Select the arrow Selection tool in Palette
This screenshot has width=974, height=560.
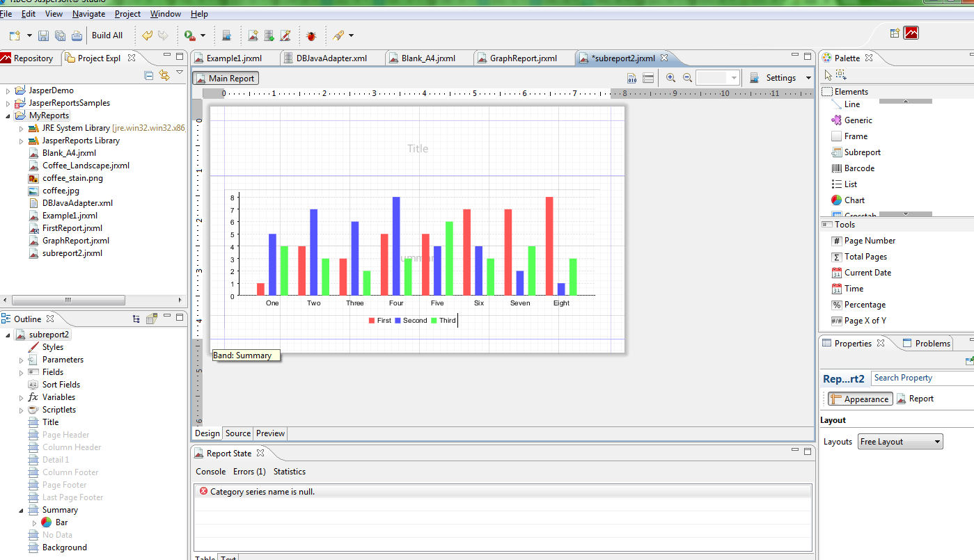tap(828, 75)
